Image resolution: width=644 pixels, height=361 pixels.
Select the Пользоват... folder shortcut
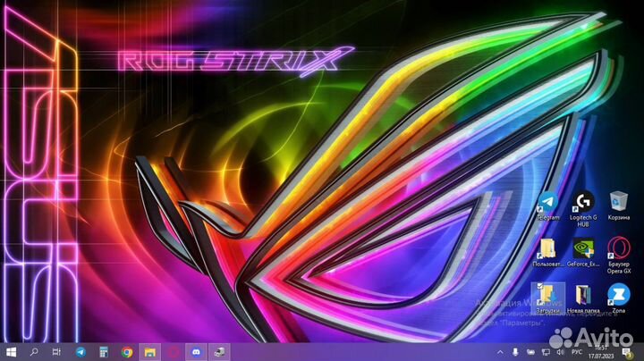pyautogui.click(x=548, y=253)
